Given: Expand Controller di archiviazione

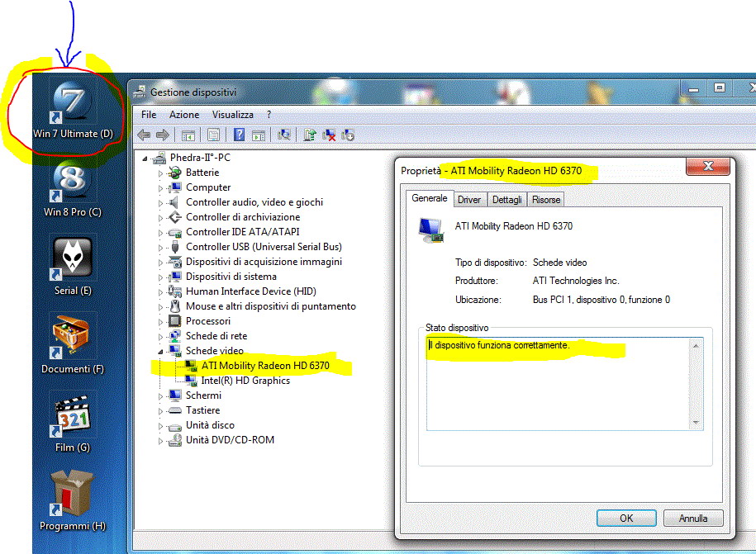Looking at the screenshot, I should [x=160, y=218].
